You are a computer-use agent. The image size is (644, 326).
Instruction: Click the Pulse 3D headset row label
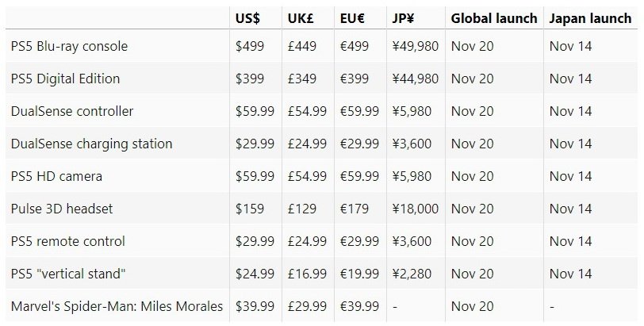[x=62, y=209]
